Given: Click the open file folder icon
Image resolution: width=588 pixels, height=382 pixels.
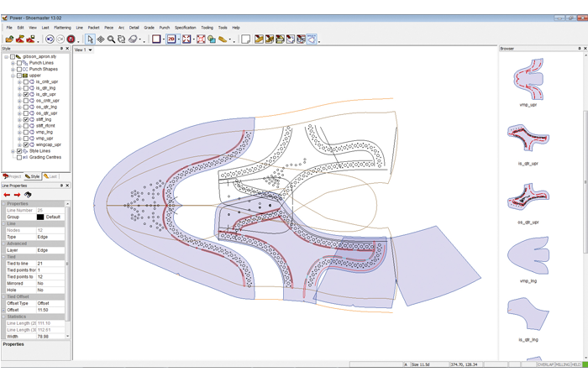Looking at the screenshot, I should coord(9,39).
